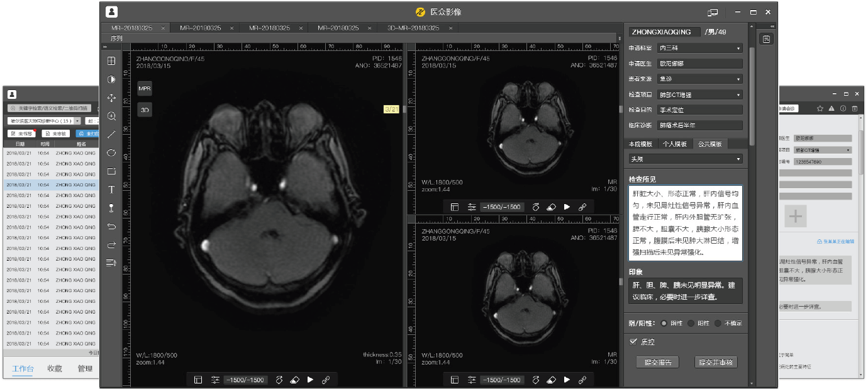The height and width of the screenshot is (391, 868).
Task: Select the pan/move tool
Action: pos(111,98)
